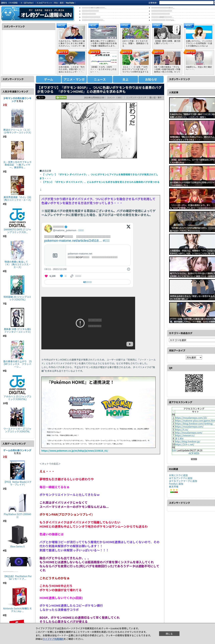Screen dimensions: 215x644
Task: Open 酷い話・事件 tag link
Action: click(x=155, y=97)
